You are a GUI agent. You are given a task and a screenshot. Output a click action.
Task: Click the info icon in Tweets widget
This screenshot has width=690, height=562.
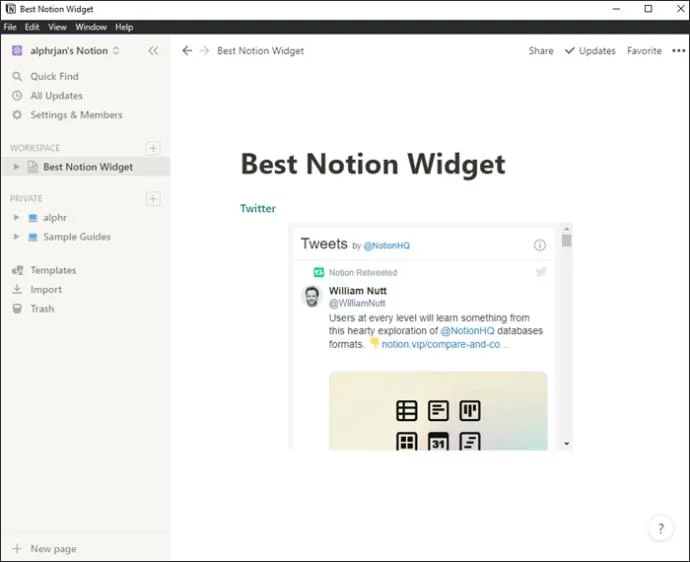point(540,245)
